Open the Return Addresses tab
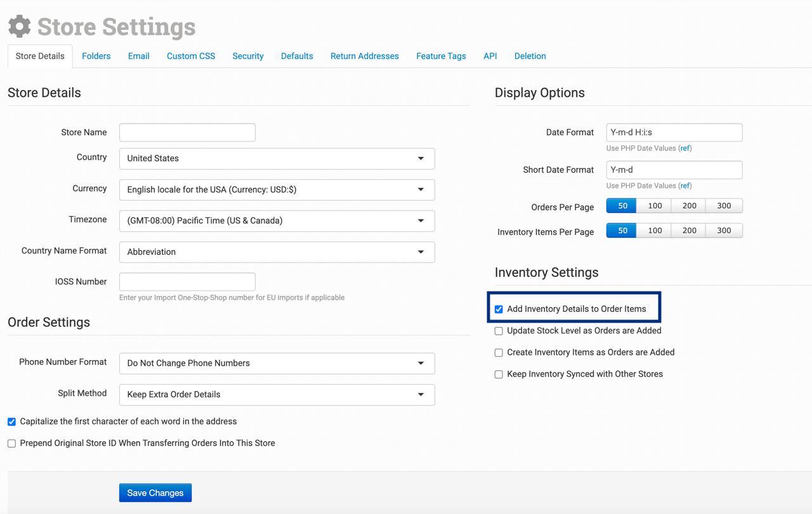812x514 pixels. pos(364,56)
